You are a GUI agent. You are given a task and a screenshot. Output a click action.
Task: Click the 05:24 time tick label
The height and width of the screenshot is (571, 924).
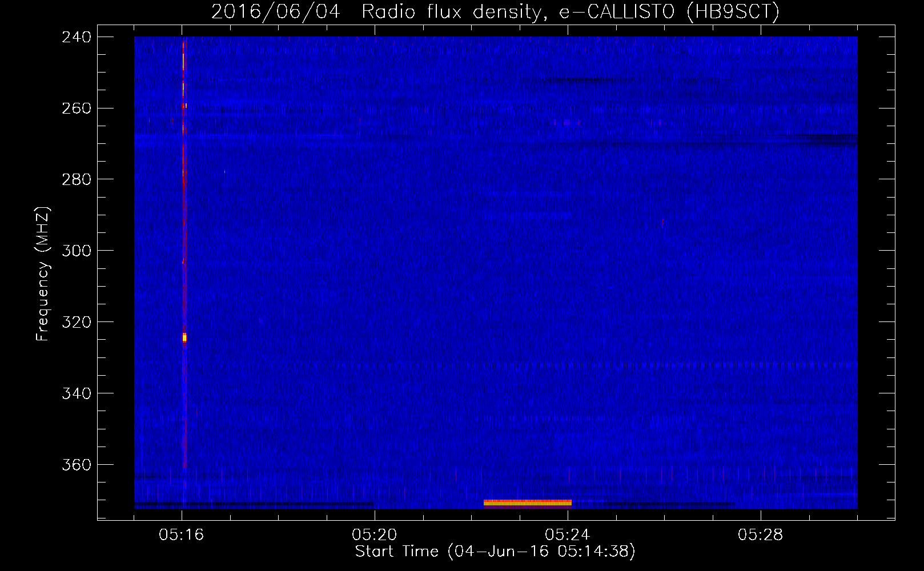coord(568,535)
